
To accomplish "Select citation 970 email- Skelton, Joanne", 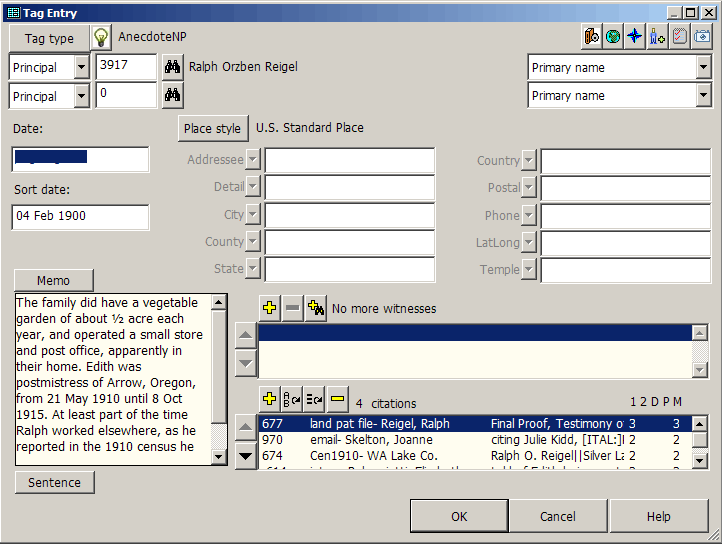I will coord(475,439).
